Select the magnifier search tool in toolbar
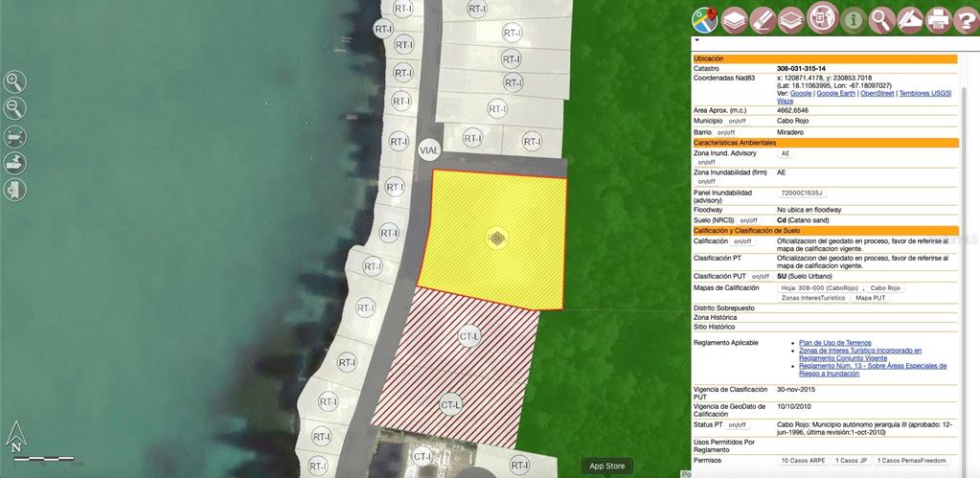980x478 pixels. point(880,19)
